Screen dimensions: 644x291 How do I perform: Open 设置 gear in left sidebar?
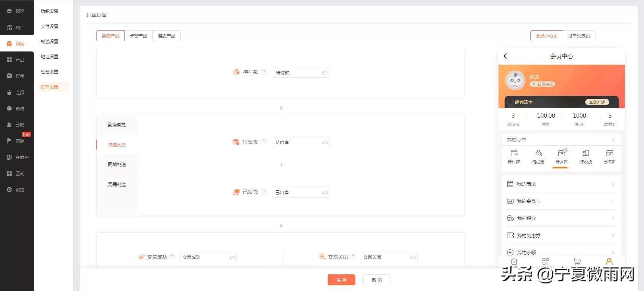[x=9, y=190]
